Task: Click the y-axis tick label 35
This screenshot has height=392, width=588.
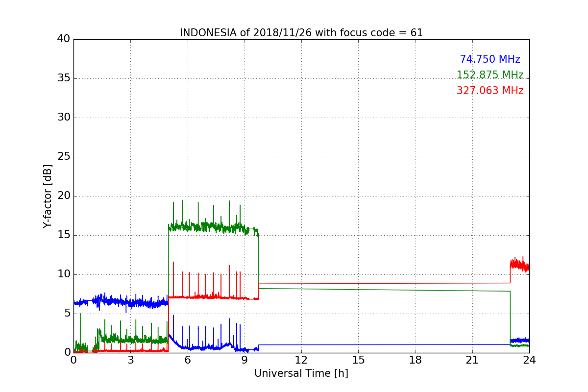Action: pyautogui.click(x=64, y=78)
